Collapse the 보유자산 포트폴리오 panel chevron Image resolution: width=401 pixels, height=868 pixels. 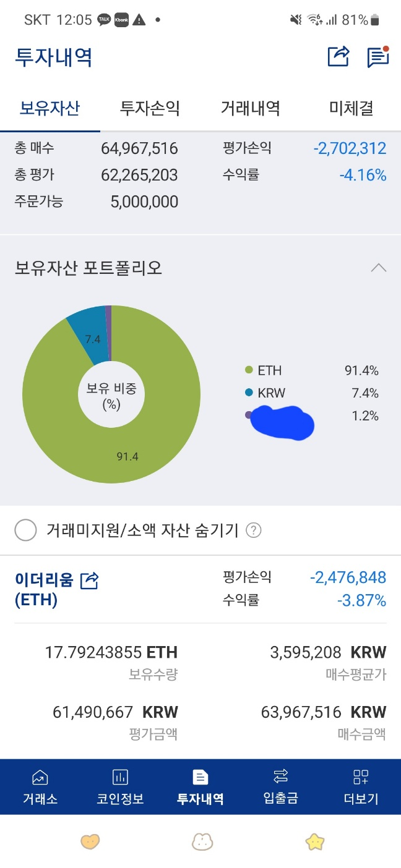click(x=379, y=267)
